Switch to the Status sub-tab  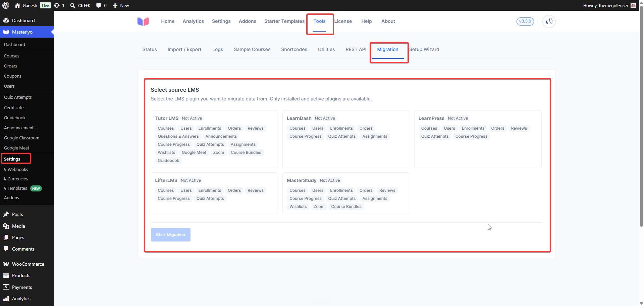click(x=150, y=49)
